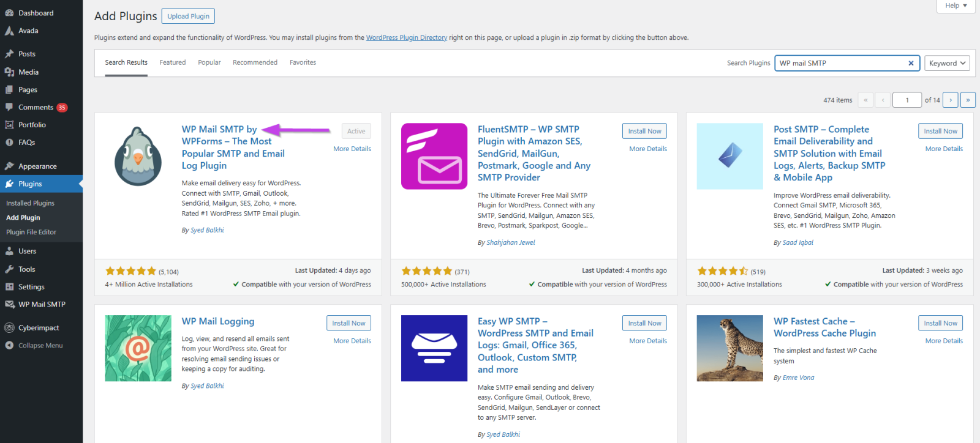Click the Collapse Menu arrow icon
Screen dimensions: 980x443
tap(9, 346)
